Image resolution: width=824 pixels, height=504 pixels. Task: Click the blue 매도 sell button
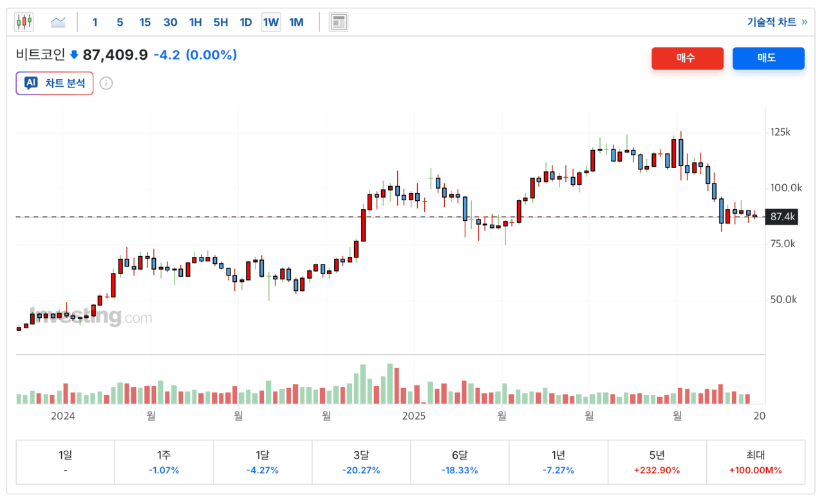pyautogui.click(x=769, y=58)
